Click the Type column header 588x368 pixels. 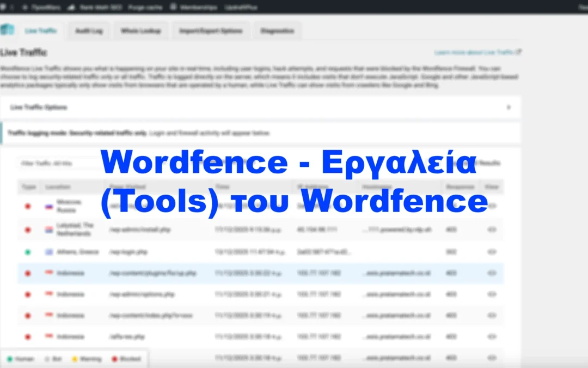point(28,186)
